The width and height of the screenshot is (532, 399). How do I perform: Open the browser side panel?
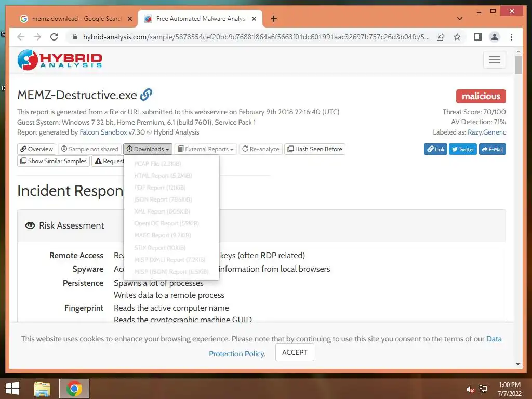478,37
